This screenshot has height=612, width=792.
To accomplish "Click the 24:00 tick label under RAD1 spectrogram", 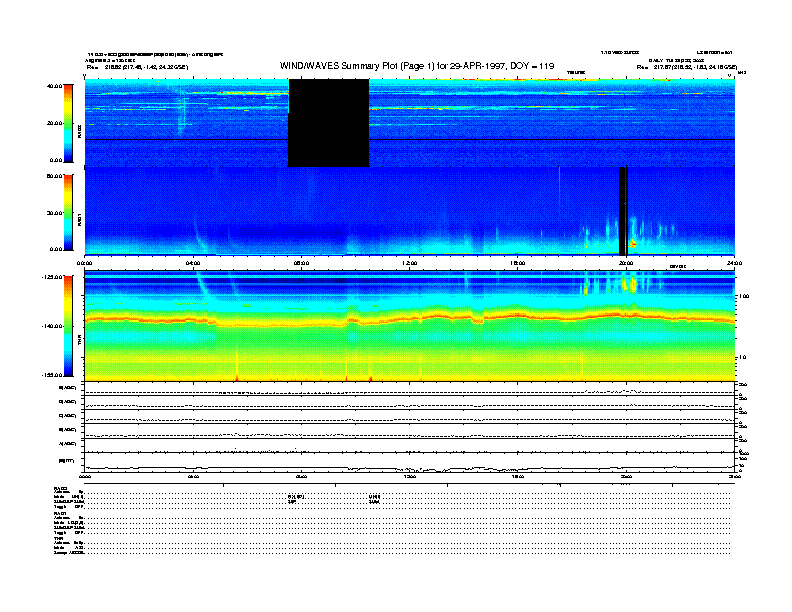I will (734, 263).
